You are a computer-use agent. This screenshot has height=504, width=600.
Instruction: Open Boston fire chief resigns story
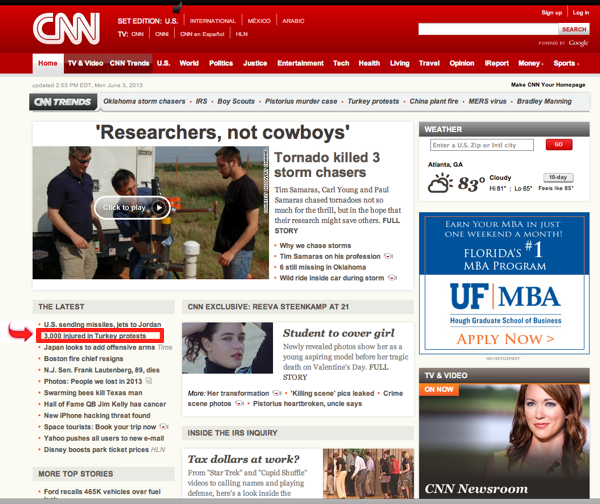coord(83,359)
